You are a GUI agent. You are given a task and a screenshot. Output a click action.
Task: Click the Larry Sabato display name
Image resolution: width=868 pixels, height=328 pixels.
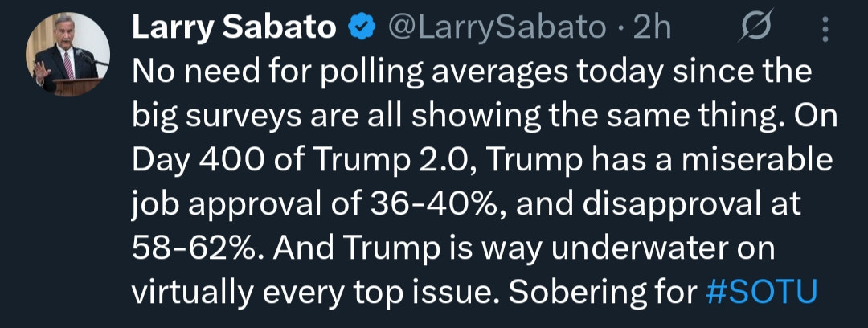pyautogui.click(x=233, y=28)
